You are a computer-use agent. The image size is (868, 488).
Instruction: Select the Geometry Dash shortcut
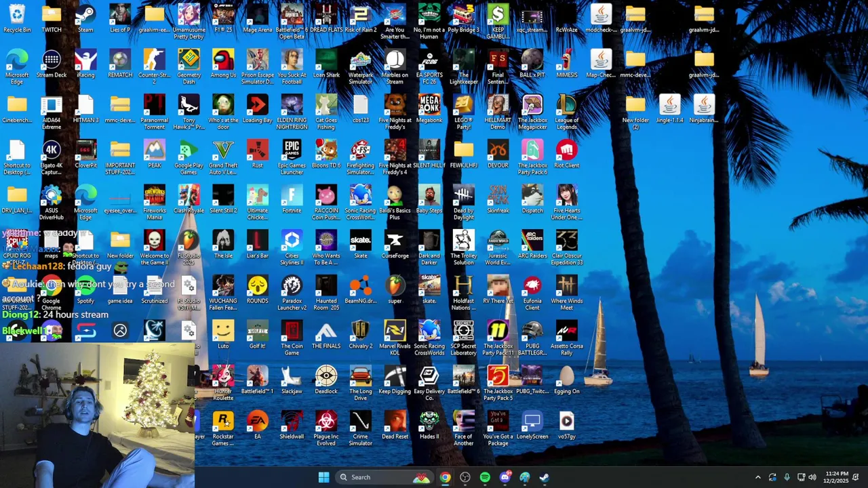pos(189,67)
